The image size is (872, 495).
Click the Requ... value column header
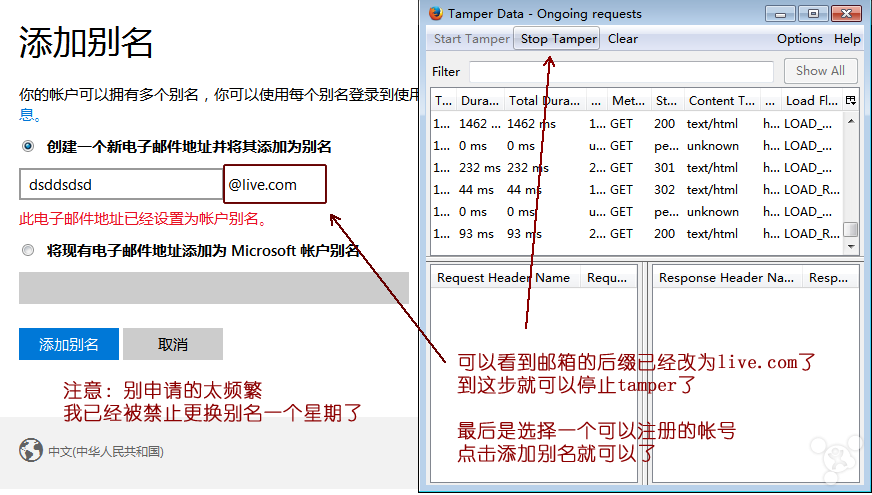(608, 278)
